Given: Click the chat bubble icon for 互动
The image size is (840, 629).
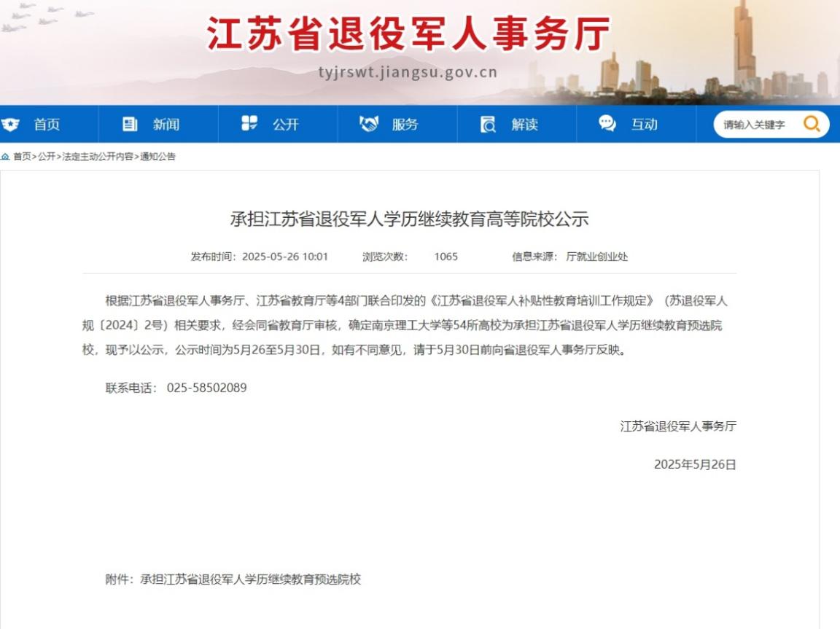Looking at the screenshot, I should (x=607, y=124).
